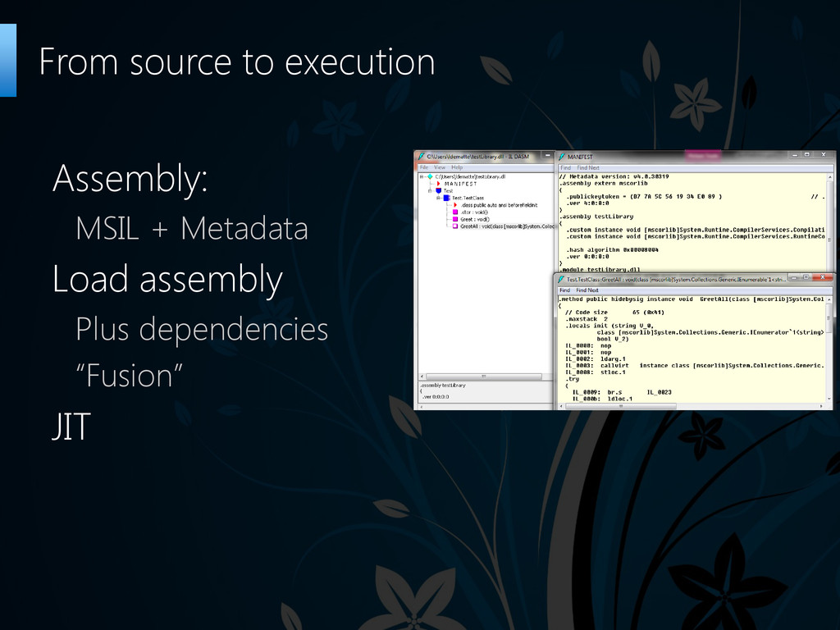Image resolution: width=840 pixels, height=630 pixels.
Task: Close the MANIFEST window
Action: coord(824,155)
